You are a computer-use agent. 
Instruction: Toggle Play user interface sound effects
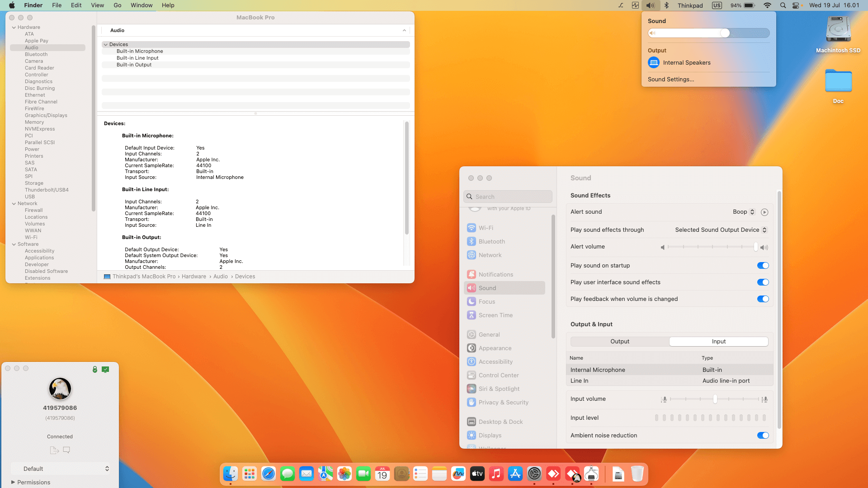click(x=763, y=282)
